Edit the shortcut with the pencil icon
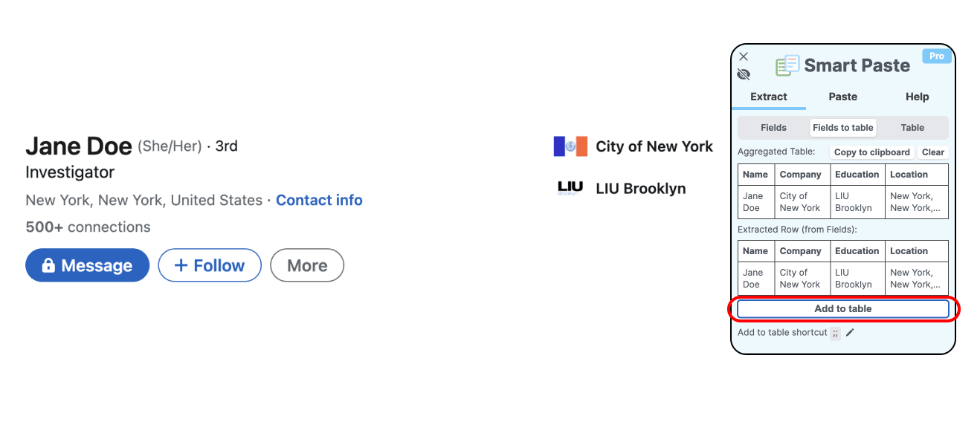980x422 pixels. point(850,332)
